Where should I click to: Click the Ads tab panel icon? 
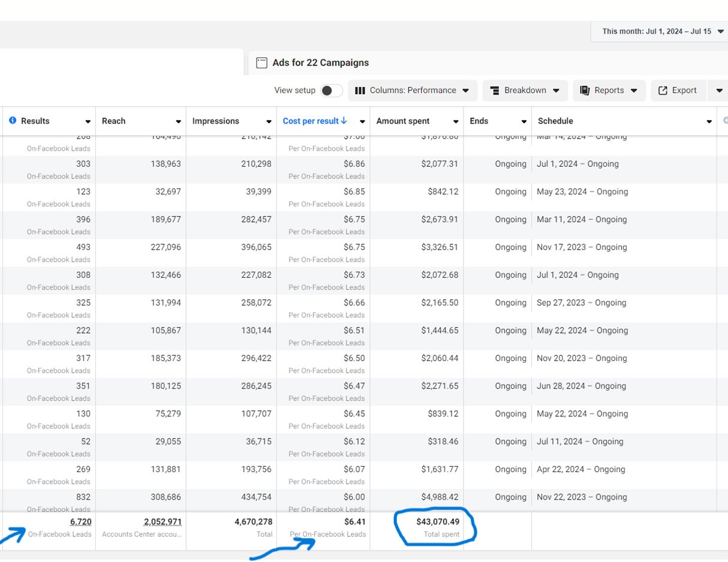[261, 63]
